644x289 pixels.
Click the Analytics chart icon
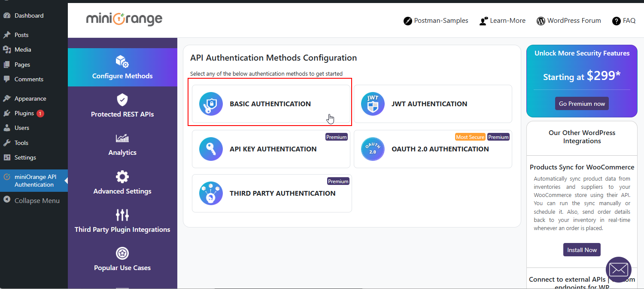[x=122, y=138]
